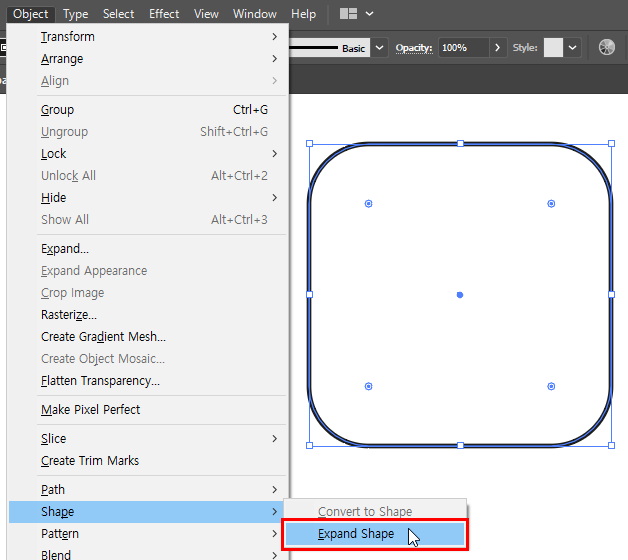This screenshot has height=560, width=628.
Task: Open the Window menu
Action: coord(255,14)
